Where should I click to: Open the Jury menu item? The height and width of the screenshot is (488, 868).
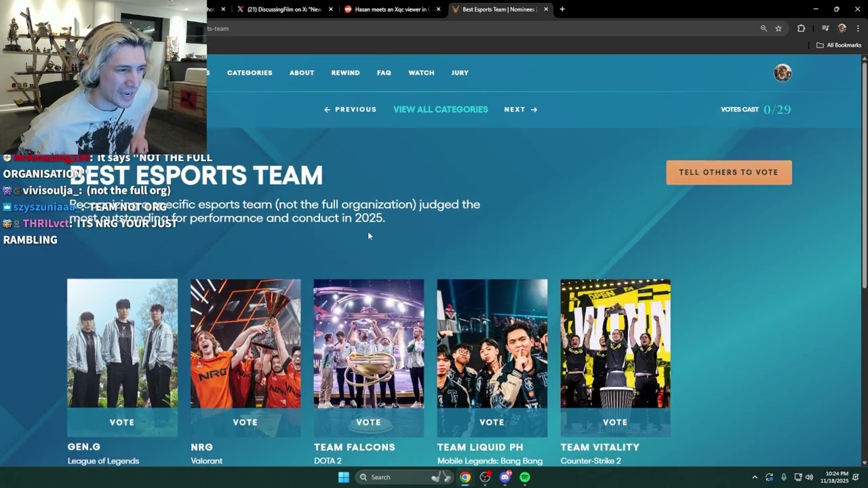tap(460, 73)
